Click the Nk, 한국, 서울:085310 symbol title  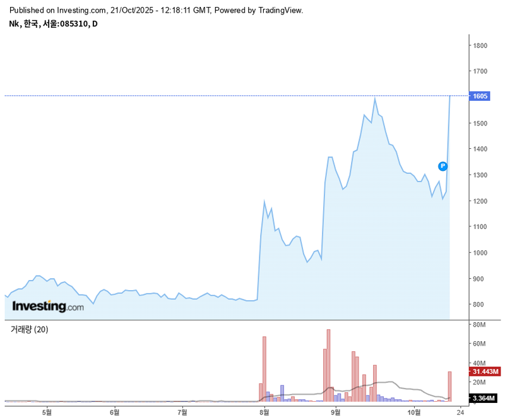(x=53, y=23)
